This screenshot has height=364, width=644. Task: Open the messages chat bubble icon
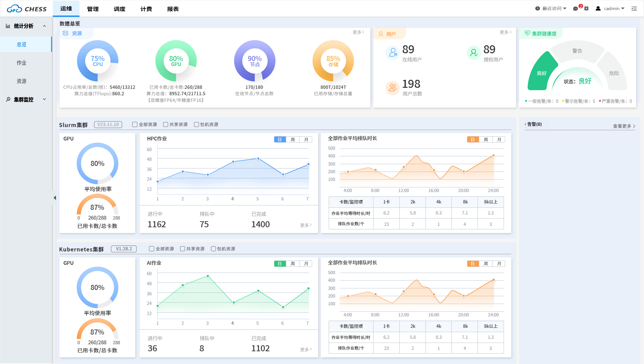575,9
